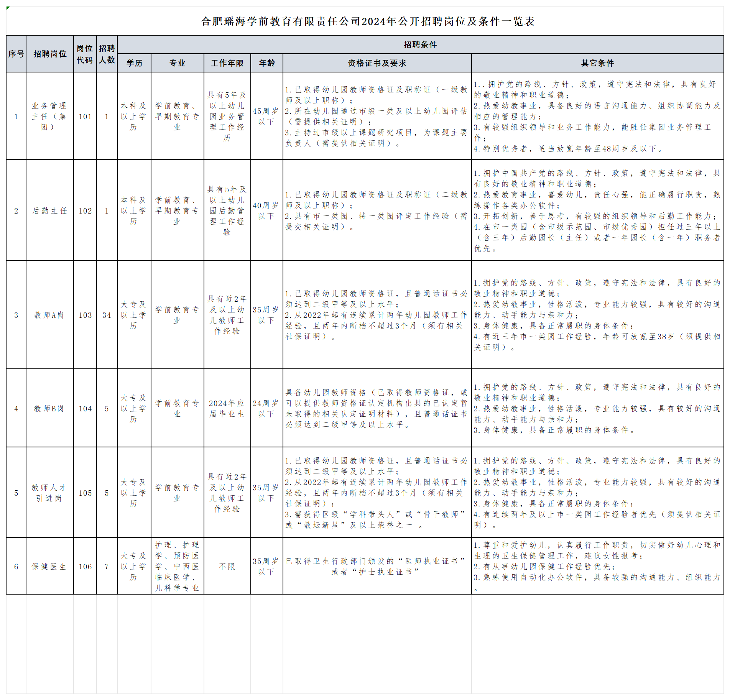Select the 专业 header cell
The width and height of the screenshot is (730, 700).
click(178, 63)
